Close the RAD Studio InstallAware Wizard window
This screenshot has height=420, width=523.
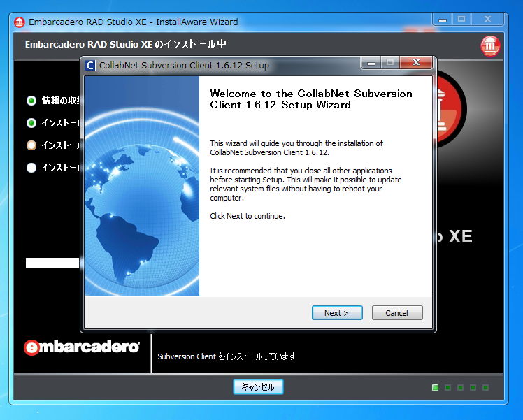click(487, 20)
